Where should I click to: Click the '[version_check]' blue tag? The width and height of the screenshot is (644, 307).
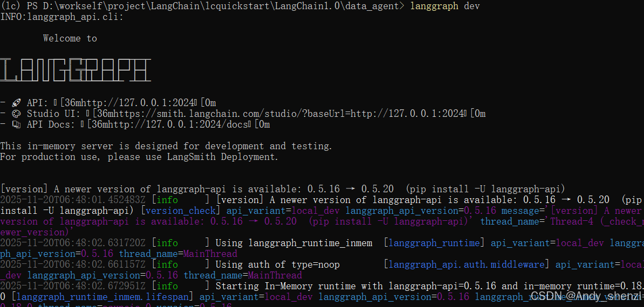pyautogui.click(x=181, y=211)
